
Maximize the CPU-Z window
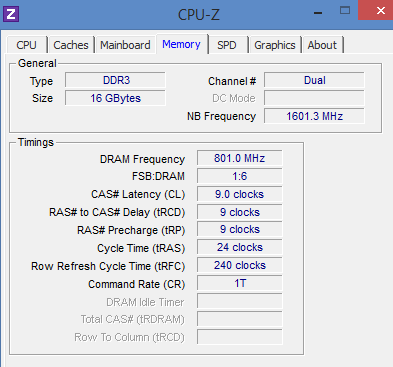click(x=345, y=10)
